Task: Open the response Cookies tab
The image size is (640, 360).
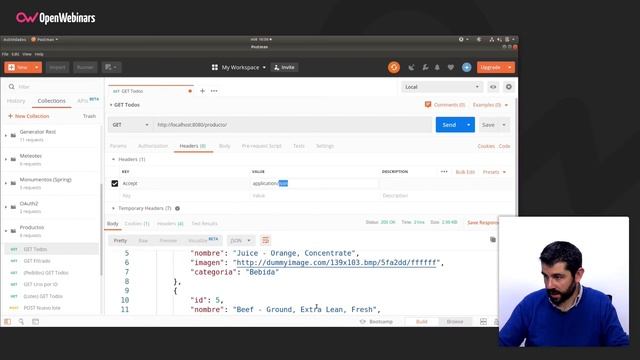Action: [137, 223]
